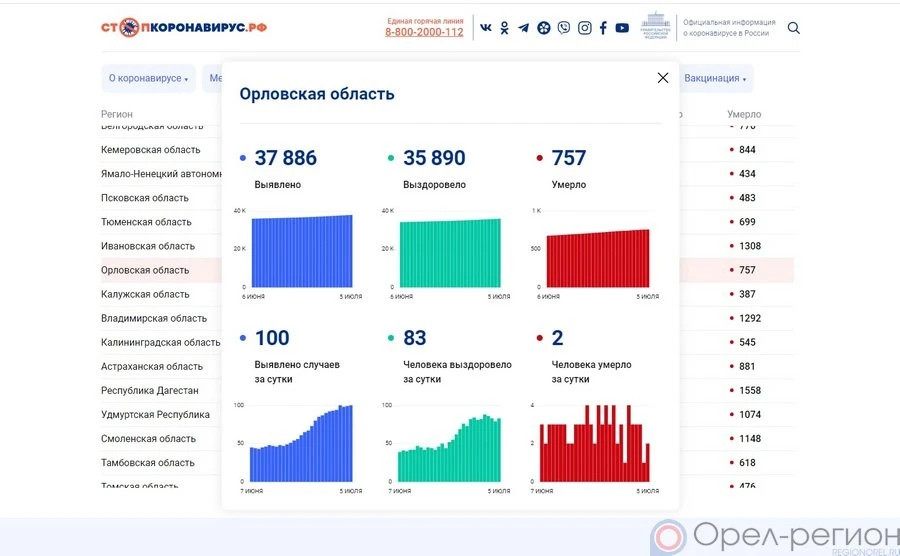Open the Telegram channel icon

524,28
